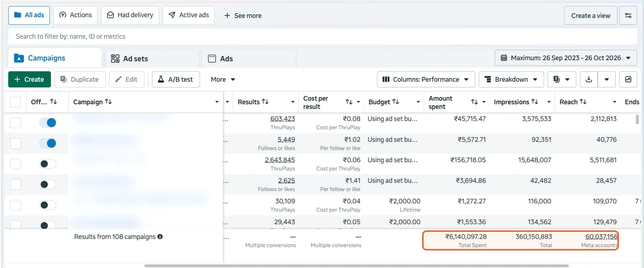The width and height of the screenshot is (644, 268).
Task: Select the All ads view
Action: click(x=29, y=15)
